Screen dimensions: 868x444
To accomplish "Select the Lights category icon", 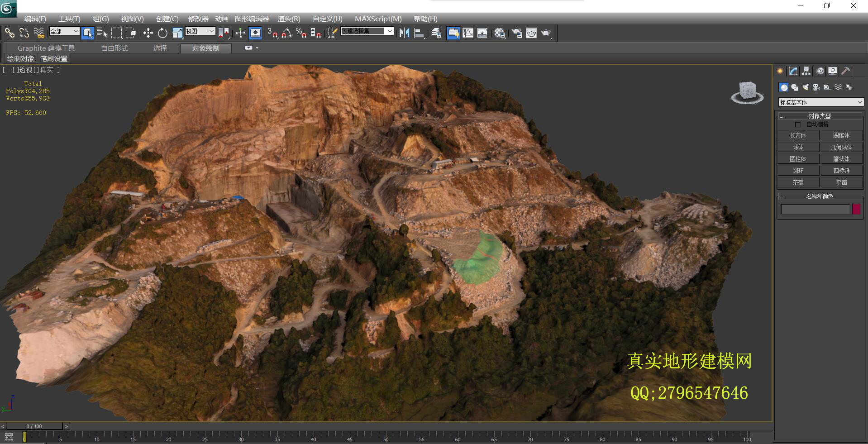I will coord(806,87).
